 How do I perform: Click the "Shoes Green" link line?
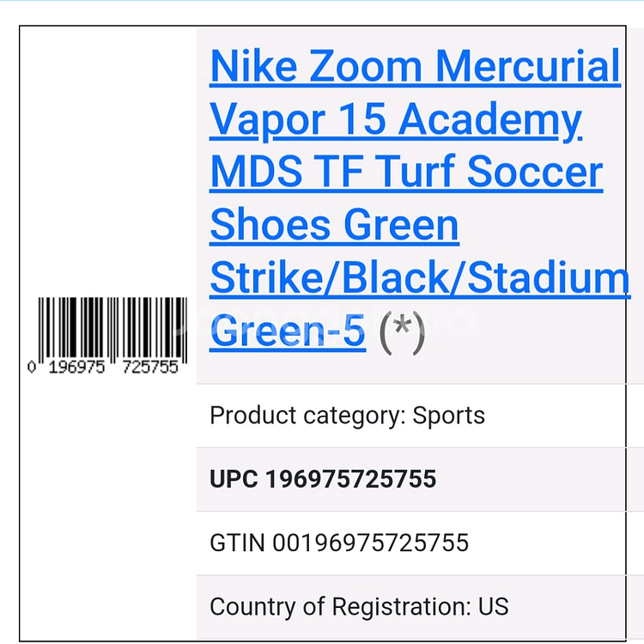pyautogui.click(x=334, y=226)
